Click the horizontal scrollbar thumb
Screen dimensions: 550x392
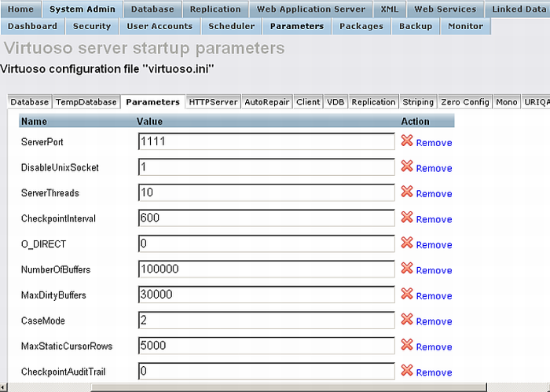click(289, 387)
